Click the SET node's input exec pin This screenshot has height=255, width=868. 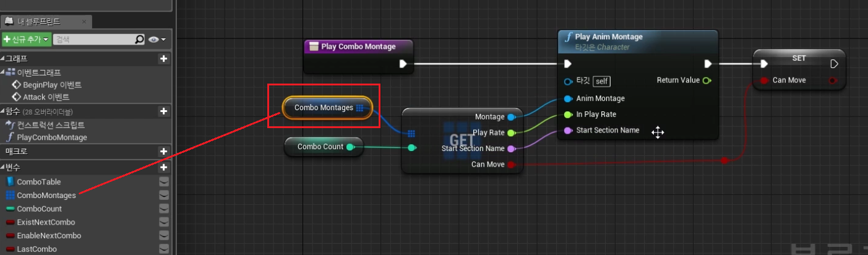pos(764,63)
